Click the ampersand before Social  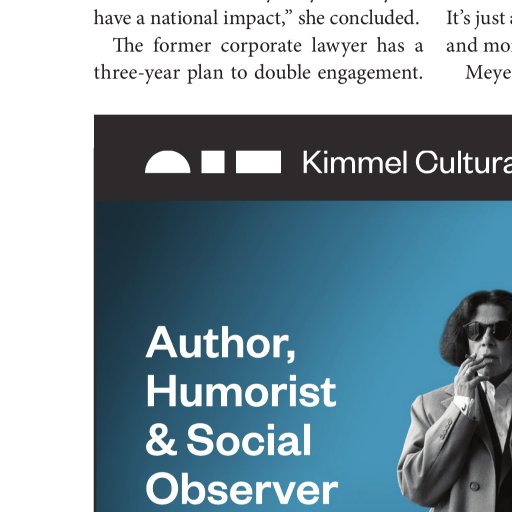[x=161, y=439]
